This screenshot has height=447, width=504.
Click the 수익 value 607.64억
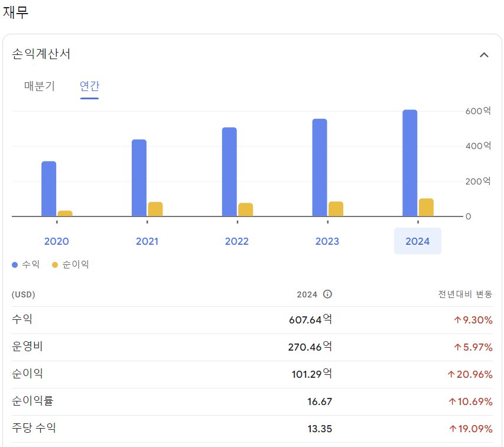(x=310, y=320)
